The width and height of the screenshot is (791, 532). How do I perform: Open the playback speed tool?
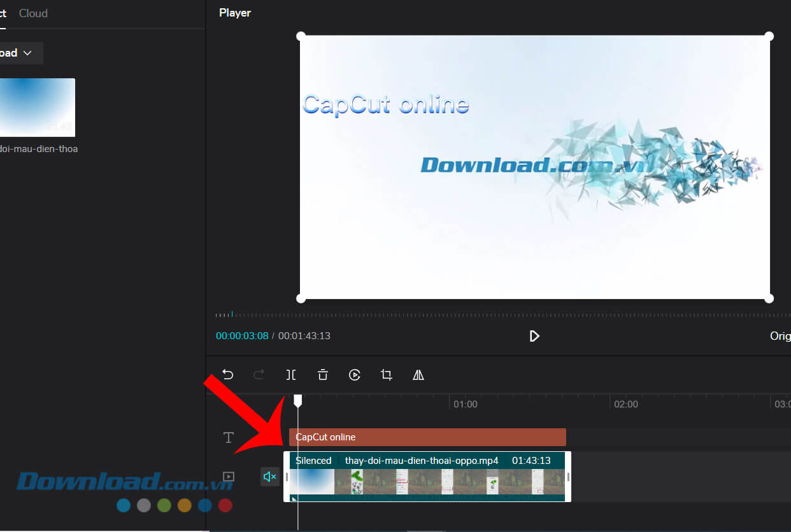355,375
